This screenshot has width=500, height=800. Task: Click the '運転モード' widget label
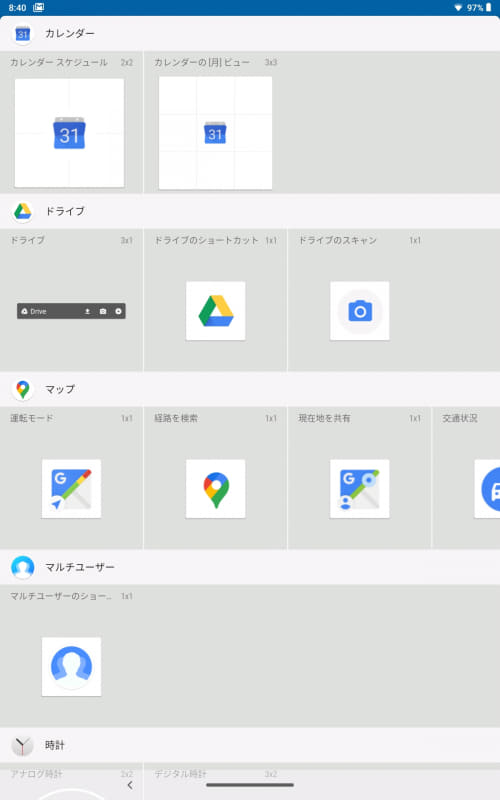click(32, 418)
